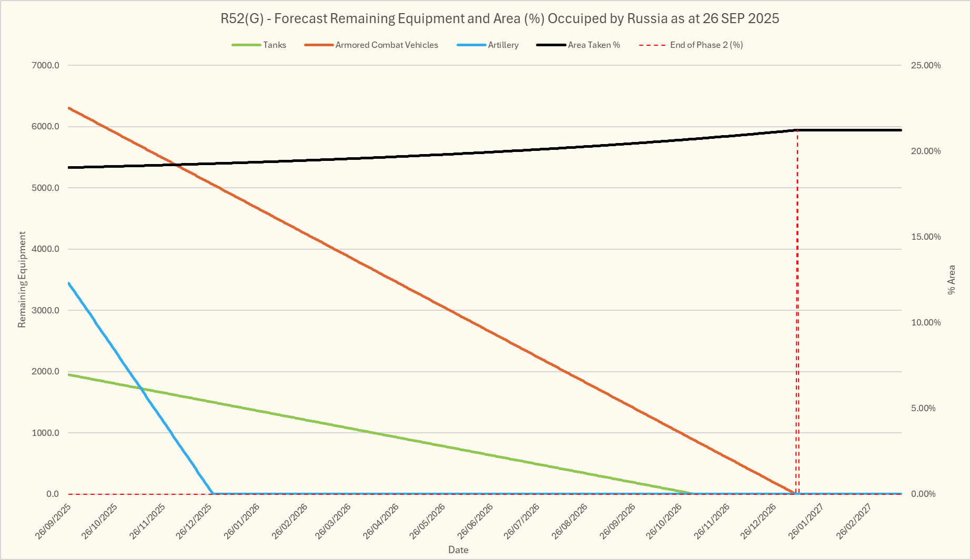Select the % Area secondary axis title
This screenshot has width=971, height=560.
pos(951,280)
